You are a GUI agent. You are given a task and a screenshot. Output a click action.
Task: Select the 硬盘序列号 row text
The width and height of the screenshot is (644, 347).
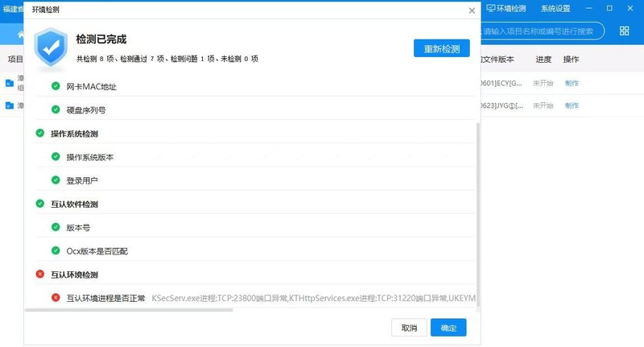86,110
